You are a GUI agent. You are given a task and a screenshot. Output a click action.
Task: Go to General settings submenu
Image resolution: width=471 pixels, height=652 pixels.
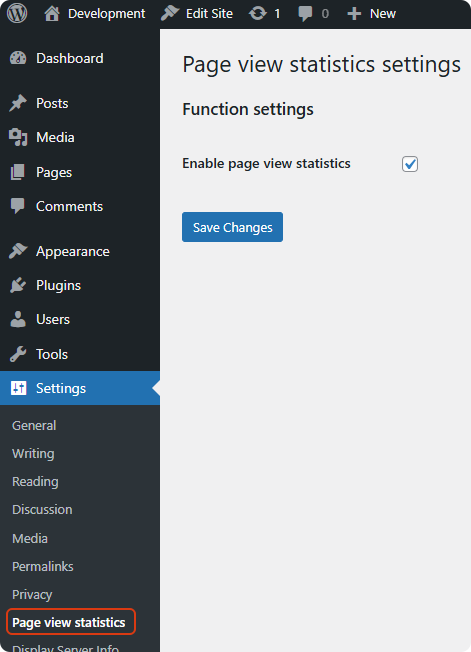coord(34,425)
